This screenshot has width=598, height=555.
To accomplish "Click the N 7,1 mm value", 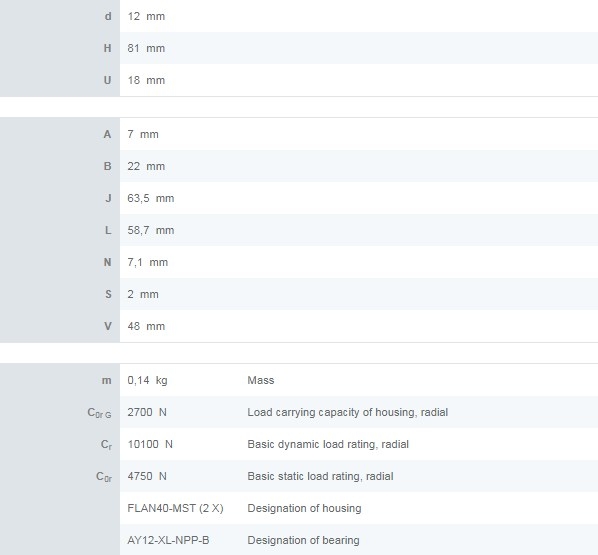I will click(148, 262).
